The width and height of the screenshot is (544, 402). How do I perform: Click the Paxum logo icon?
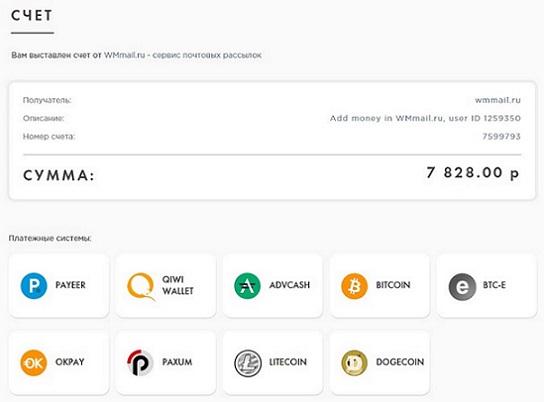click(140, 363)
